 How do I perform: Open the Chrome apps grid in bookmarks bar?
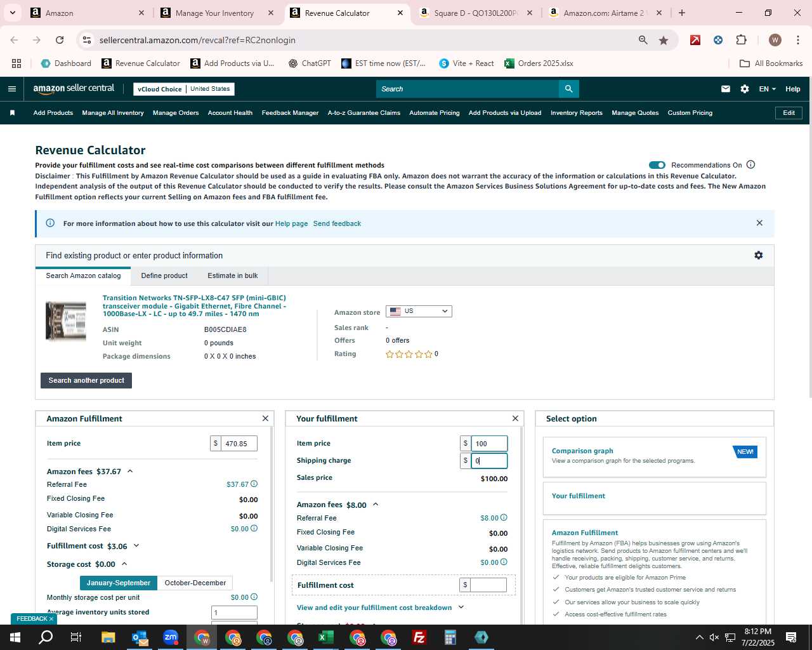(x=16, y=63)
